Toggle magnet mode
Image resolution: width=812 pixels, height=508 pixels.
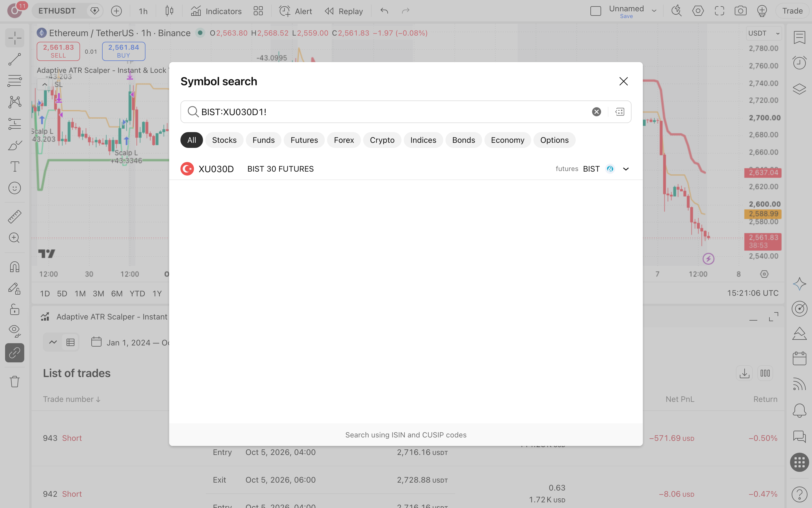pyautogui.click(x=14, y=267)
